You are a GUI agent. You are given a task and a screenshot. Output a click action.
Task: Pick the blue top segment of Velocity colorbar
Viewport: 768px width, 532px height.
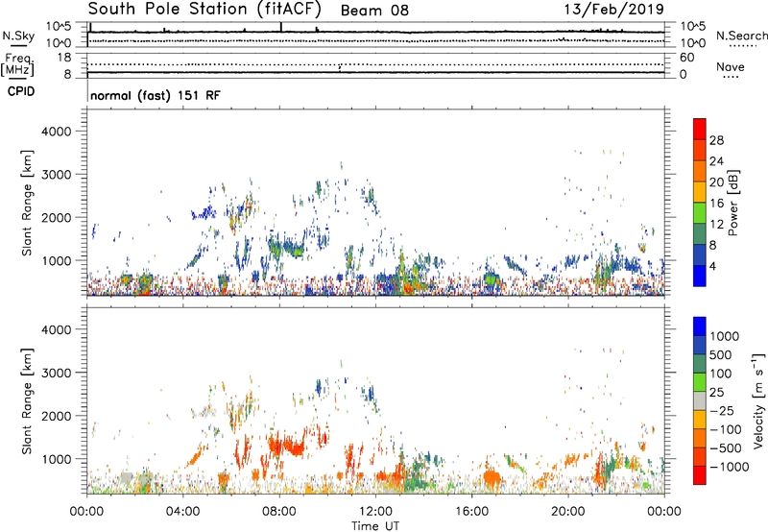point(700,326)
